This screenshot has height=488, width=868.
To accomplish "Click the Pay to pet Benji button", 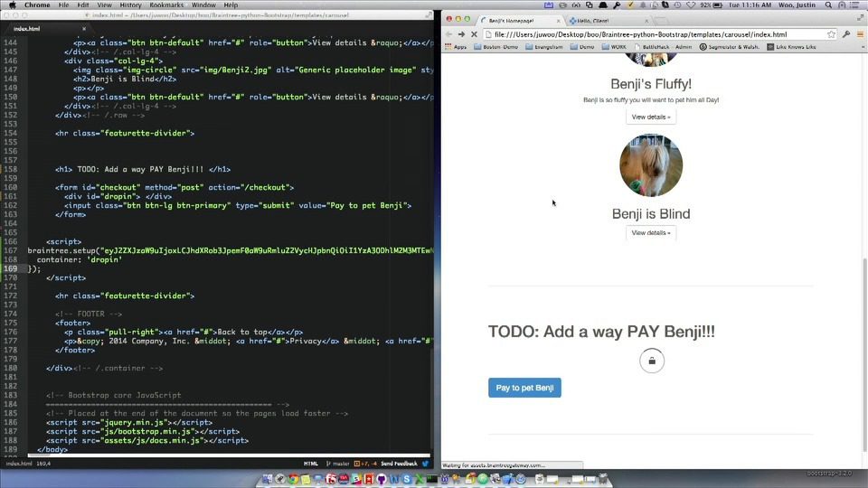I will point(524,388).
